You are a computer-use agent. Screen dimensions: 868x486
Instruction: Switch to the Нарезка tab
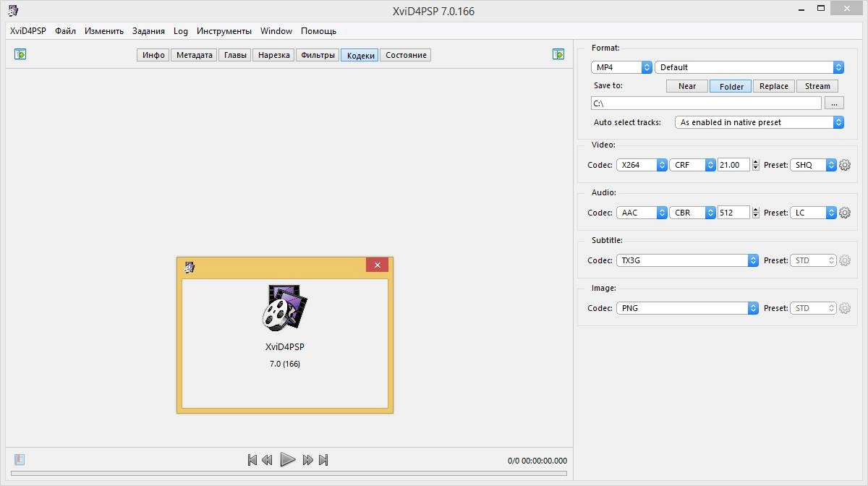[273, 55]
